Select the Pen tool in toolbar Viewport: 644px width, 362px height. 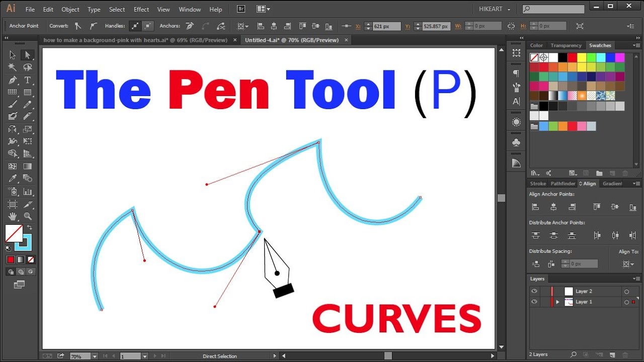(13, 80)
